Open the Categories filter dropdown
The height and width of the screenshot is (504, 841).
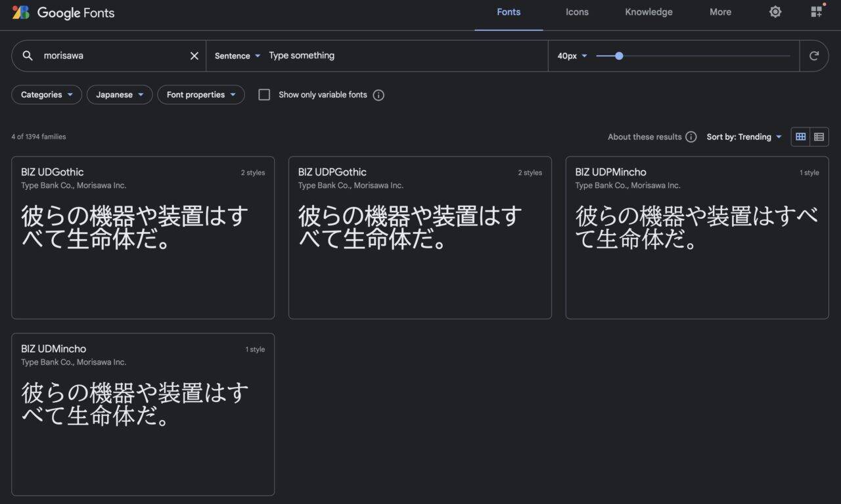click(47, 95)
